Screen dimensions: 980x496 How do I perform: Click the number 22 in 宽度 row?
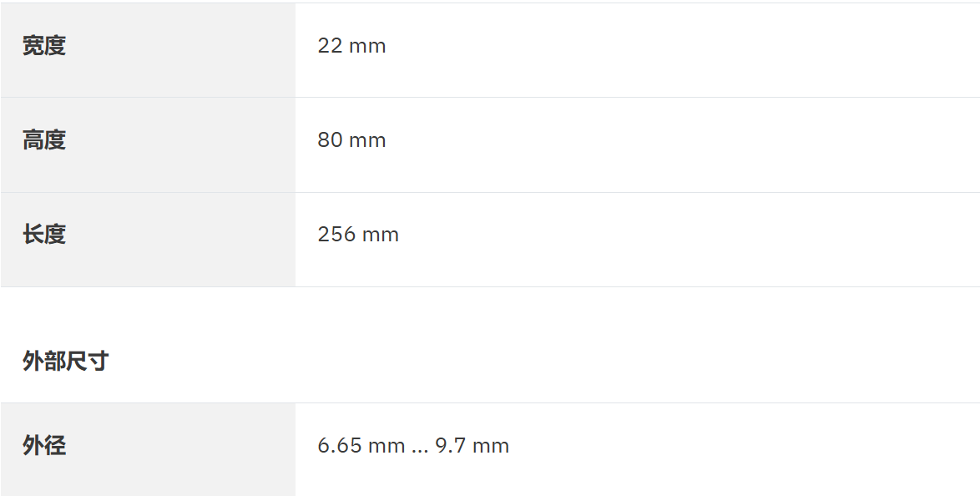(330, 46)
